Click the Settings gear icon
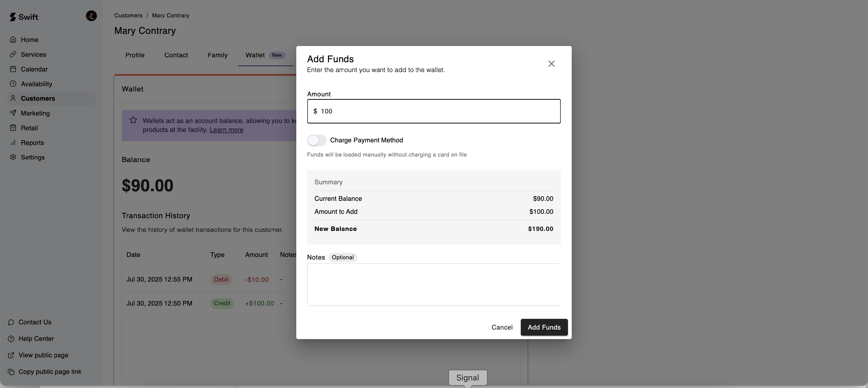 [13, 157]
